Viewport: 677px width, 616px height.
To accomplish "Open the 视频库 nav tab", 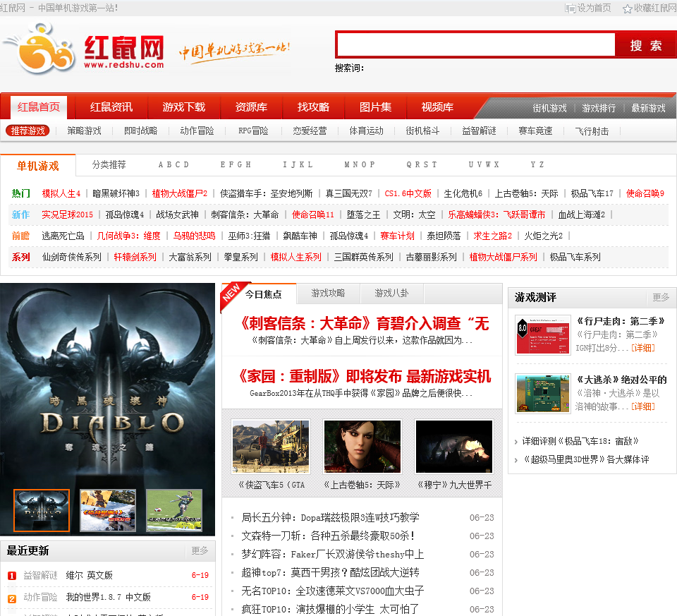I will click(437, 107).
